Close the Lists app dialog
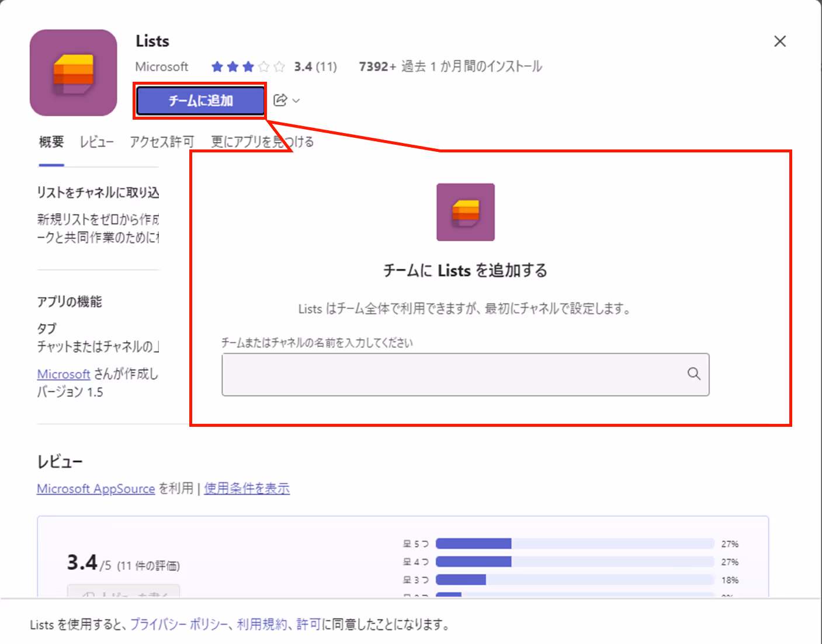 779,41
